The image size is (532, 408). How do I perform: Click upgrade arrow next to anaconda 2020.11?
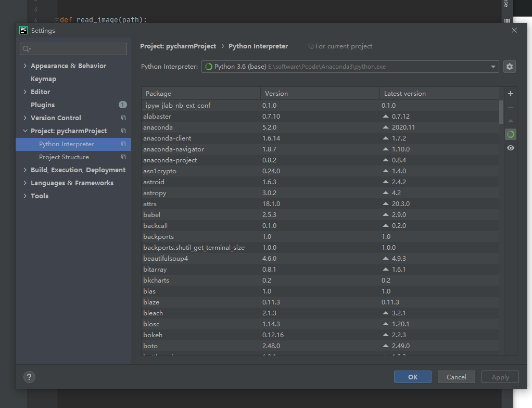[385, 127]
